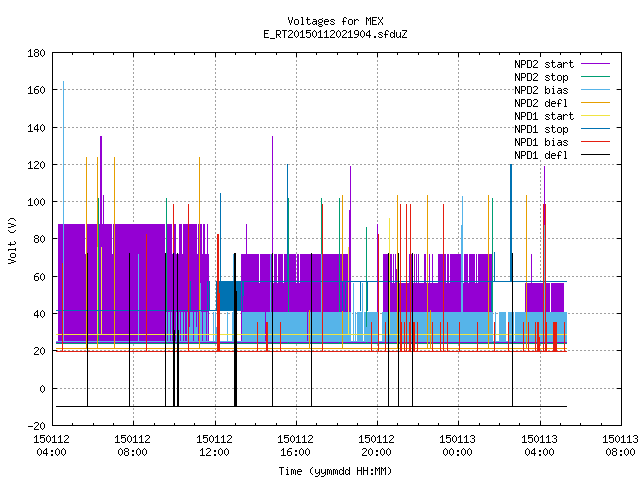640x480 pixels.
Task: Click the 180 y-axis tick label
Action: [x=36, y=53]
